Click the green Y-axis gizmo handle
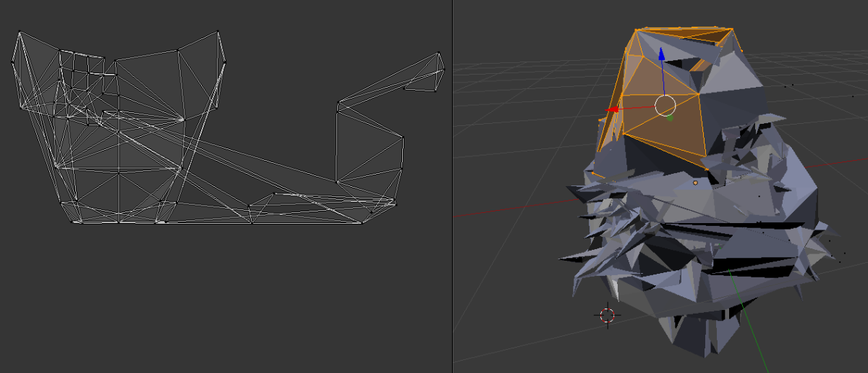 (x=670, y=116)
